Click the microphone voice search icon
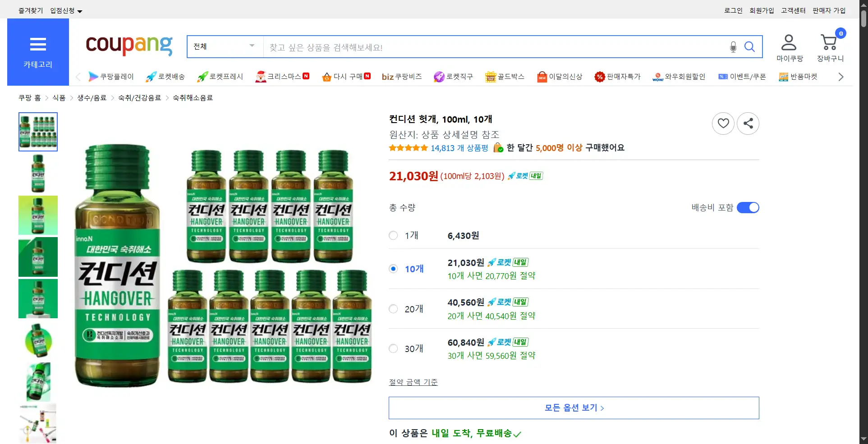The width and height of the screenshot is (868, 444). point(733,47)
